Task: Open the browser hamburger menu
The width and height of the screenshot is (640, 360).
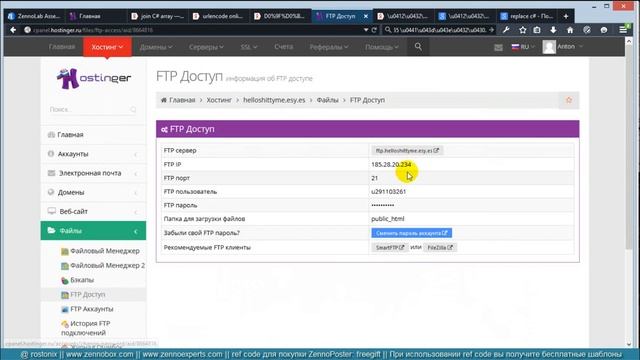Action: coord(623,30)
